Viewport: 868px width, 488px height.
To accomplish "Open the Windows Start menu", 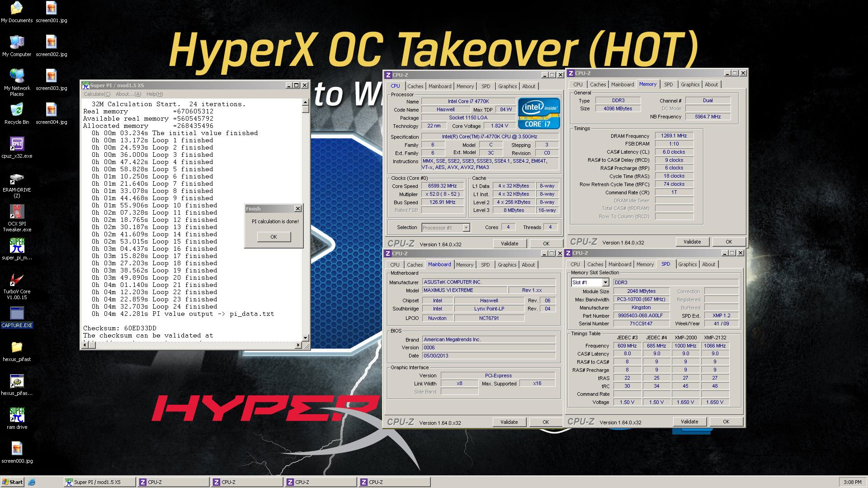I will [13, 482].
